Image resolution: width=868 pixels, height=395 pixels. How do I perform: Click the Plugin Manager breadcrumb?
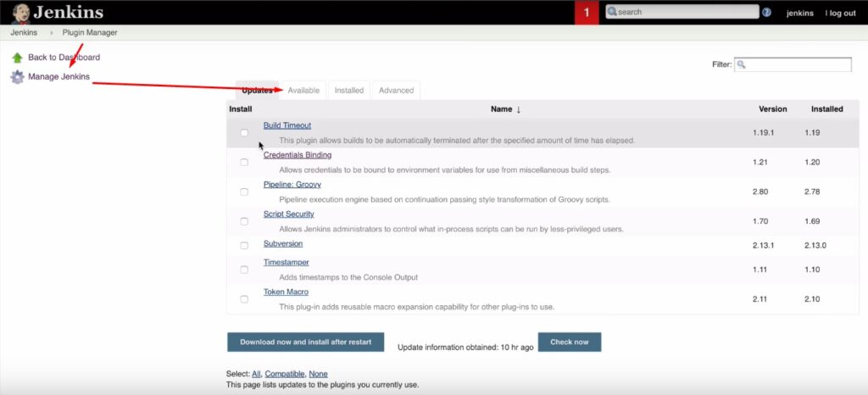click(x=90, y=33)
